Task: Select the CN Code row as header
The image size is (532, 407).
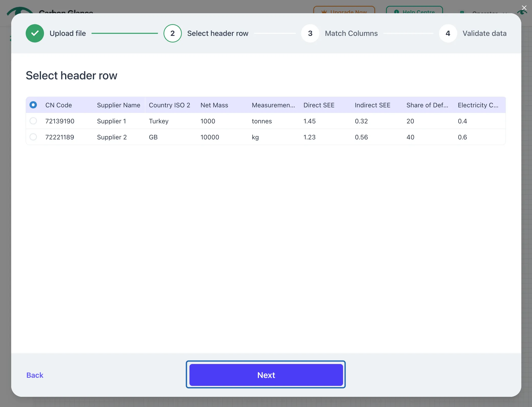Action: (33, 105)
